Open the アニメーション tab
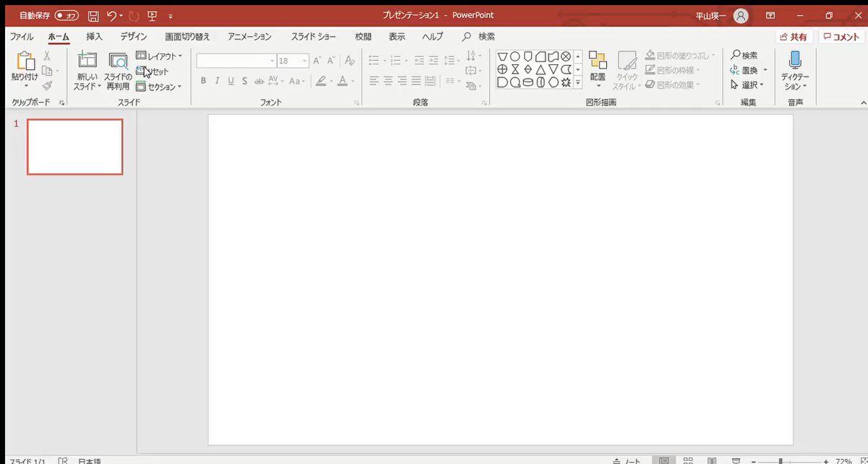 [250, 36]
